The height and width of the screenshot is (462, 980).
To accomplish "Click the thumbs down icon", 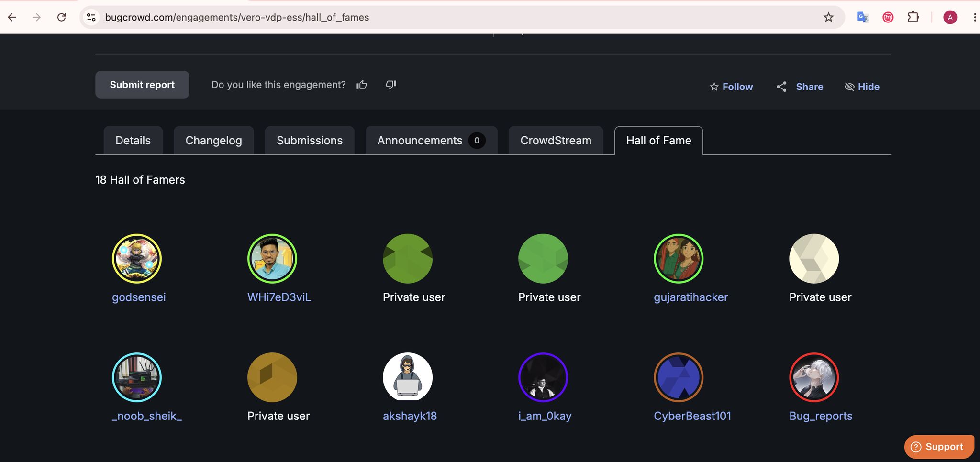I will pyautogui.click(x=391, y=85).
